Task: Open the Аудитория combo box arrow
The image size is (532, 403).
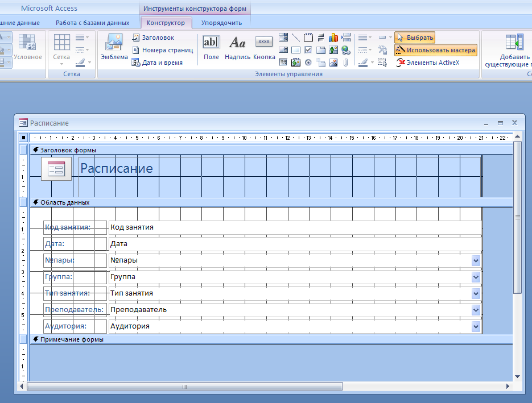Action: pyautogui.click(x=476, y=326)
